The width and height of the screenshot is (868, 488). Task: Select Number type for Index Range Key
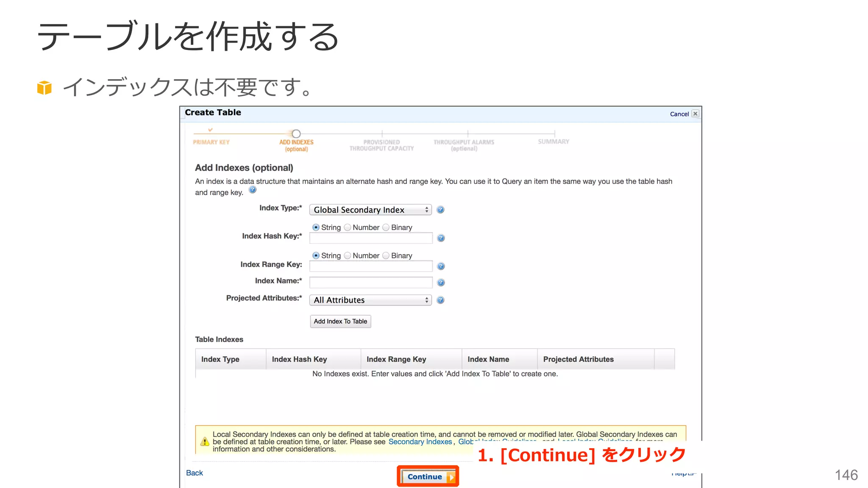[x=348, y=255]
